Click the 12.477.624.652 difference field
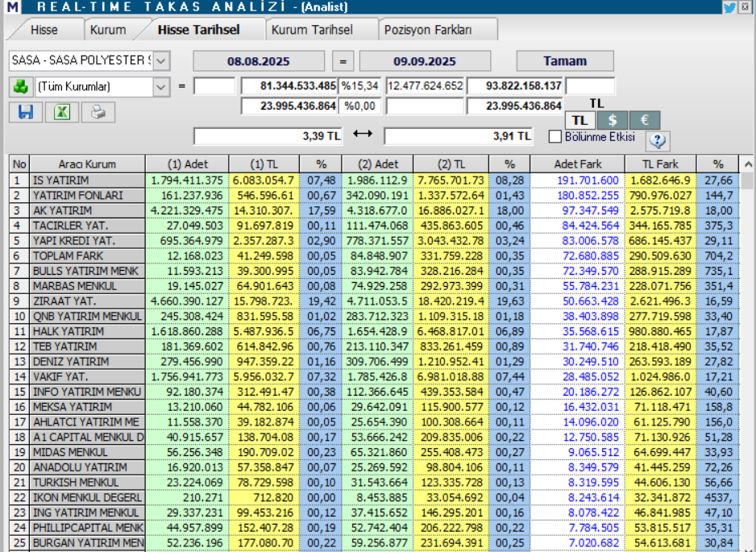The image size is (756, 552). click(426, 86)
